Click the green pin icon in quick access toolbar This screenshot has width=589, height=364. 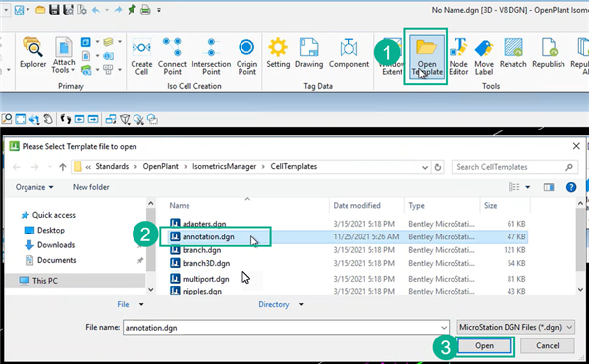(x=132, y=10)
